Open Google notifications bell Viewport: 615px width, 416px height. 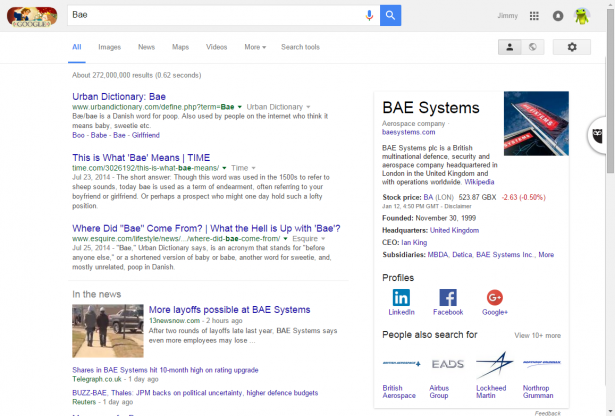click(x=558, y=16)
